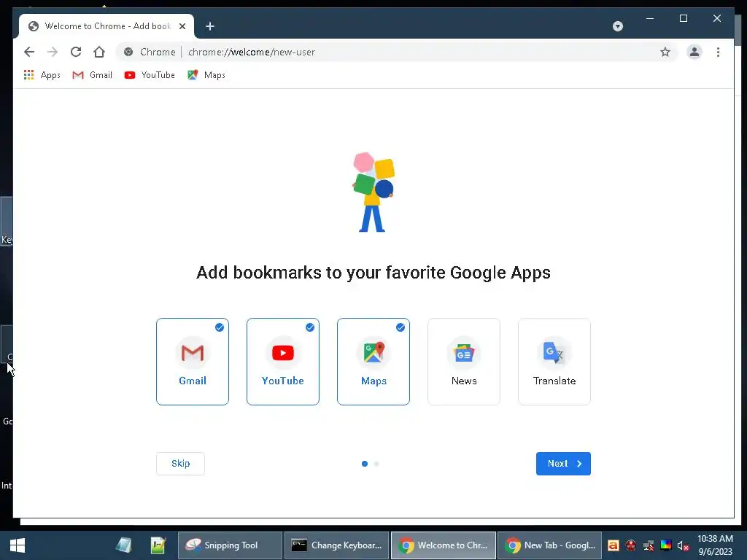This screenshot has width=747, height=560.
Task: Open the home page with the house icon
Action: pyautogui.click(x=99, y=52)
